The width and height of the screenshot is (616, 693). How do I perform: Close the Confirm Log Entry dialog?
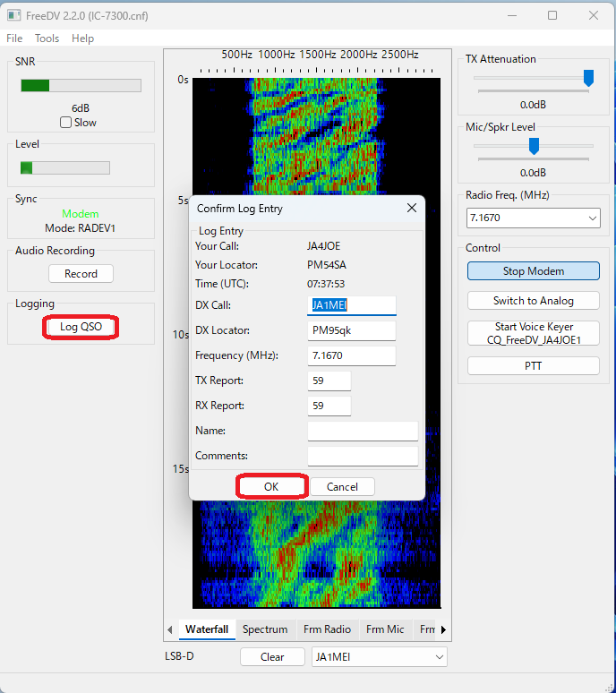pyautogui.click(x=411, y=208)
